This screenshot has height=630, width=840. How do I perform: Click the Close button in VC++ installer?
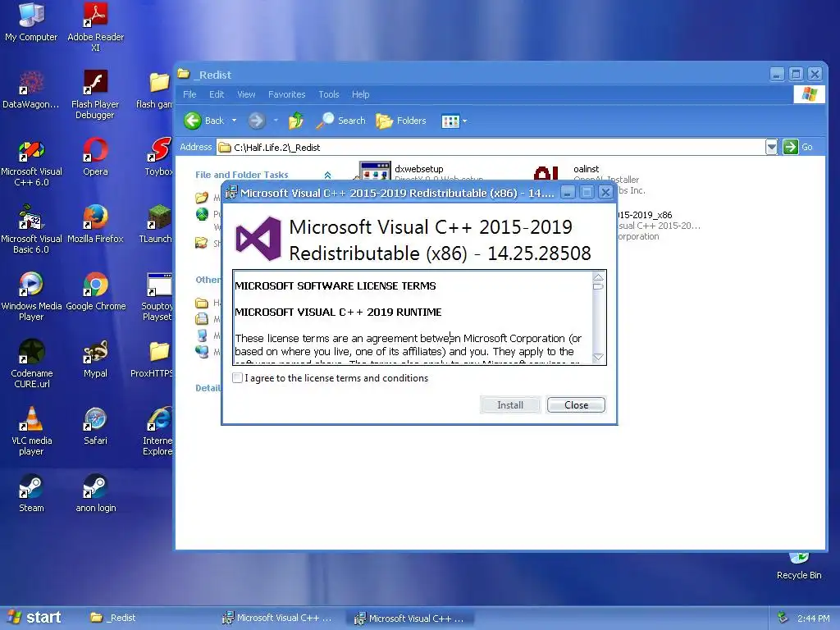[x=576, y=405]
